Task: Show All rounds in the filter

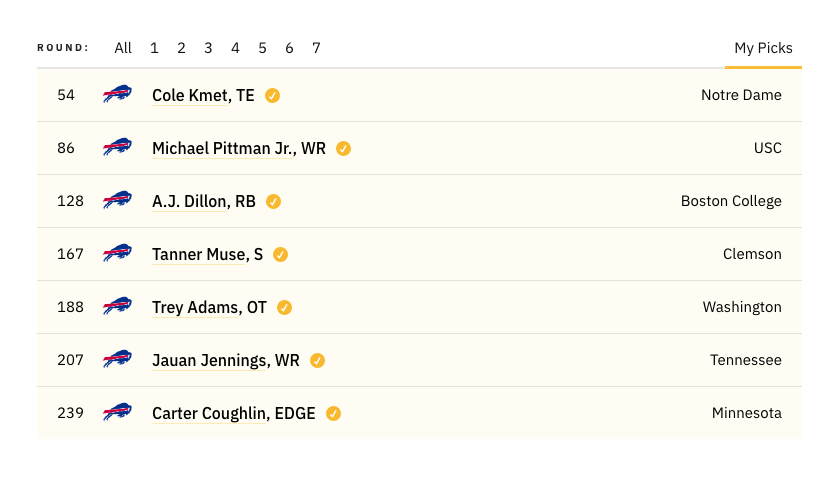Action: coord(123,48)
